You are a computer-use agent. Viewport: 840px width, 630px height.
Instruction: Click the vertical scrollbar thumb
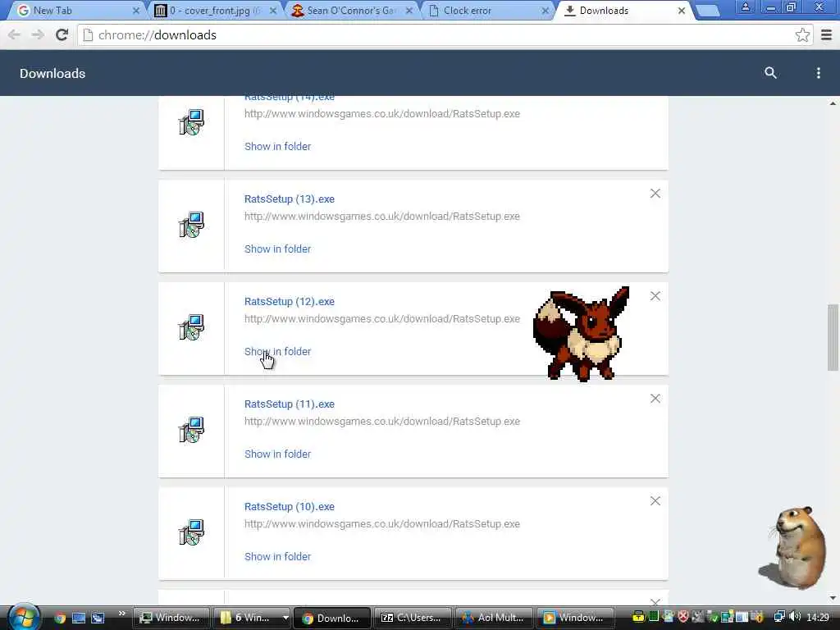click(x=833, y=337)
